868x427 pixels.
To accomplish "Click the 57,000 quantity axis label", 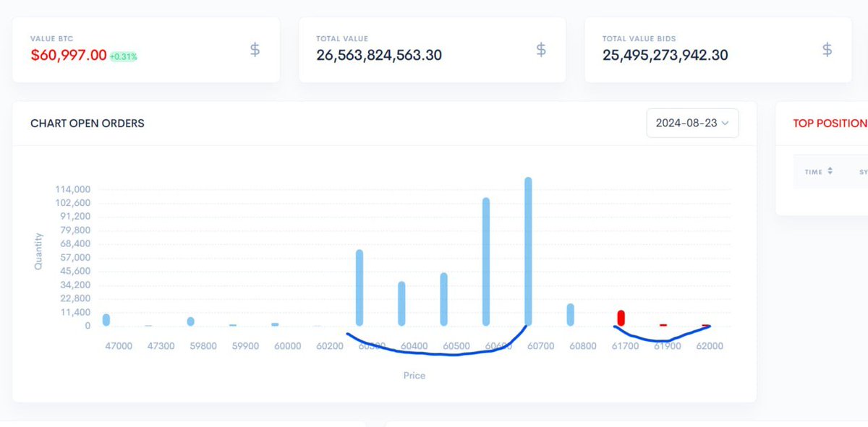I will pos(75,258).
